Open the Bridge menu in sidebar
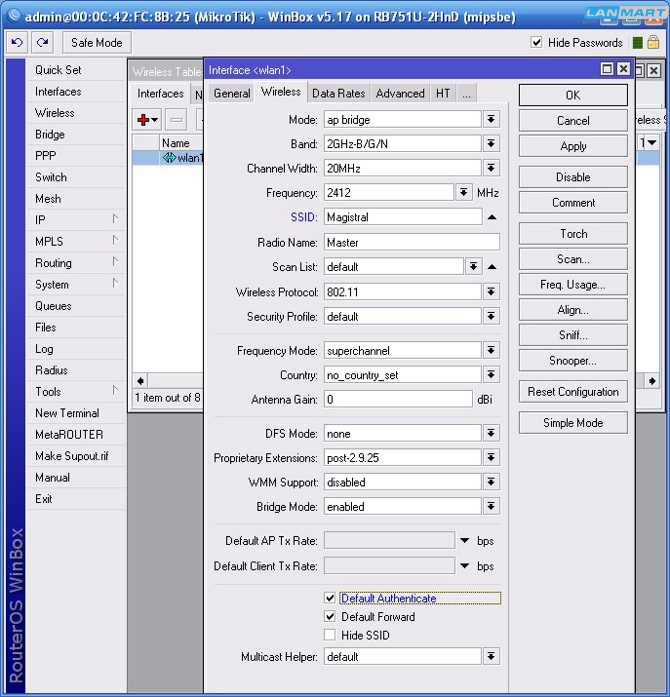Screen dimensions: 670x697 click(x=50, y=134)
